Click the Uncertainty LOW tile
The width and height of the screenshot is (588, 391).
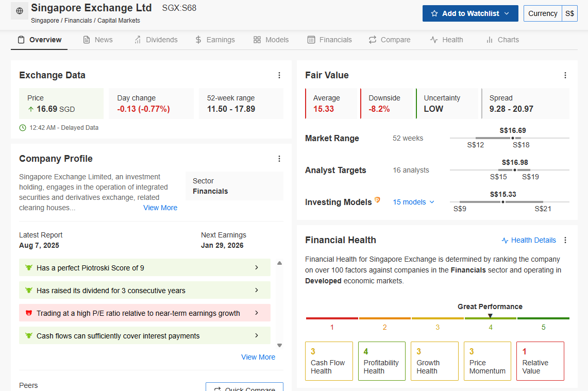(x=448, y=104)
